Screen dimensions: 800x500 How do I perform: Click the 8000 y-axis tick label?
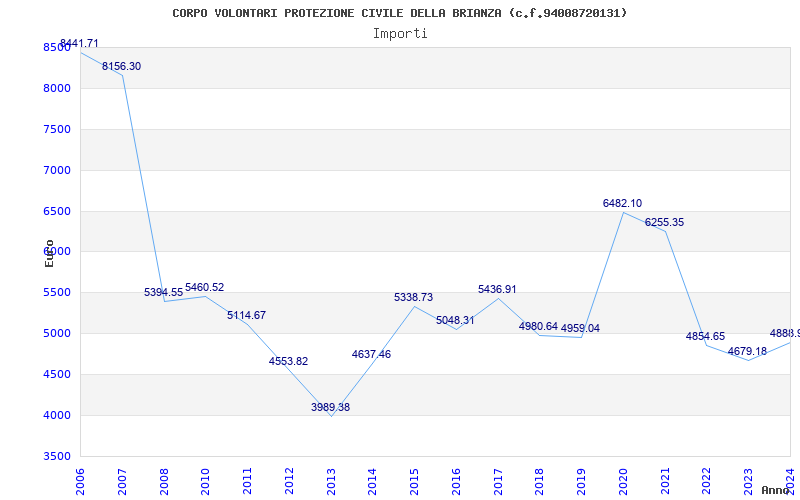pyautogui.click(x=57, y=88)
